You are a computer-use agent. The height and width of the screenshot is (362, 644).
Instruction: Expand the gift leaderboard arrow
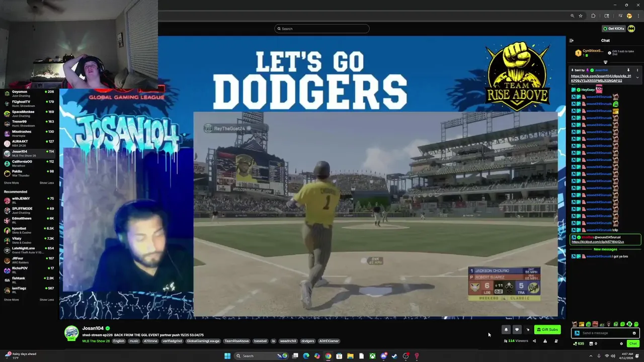pyautogui.click(x=605, y=62)
